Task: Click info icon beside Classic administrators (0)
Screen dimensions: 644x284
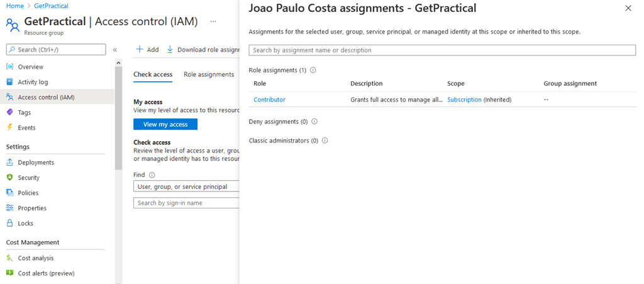Action: click(x=325, y=140)
